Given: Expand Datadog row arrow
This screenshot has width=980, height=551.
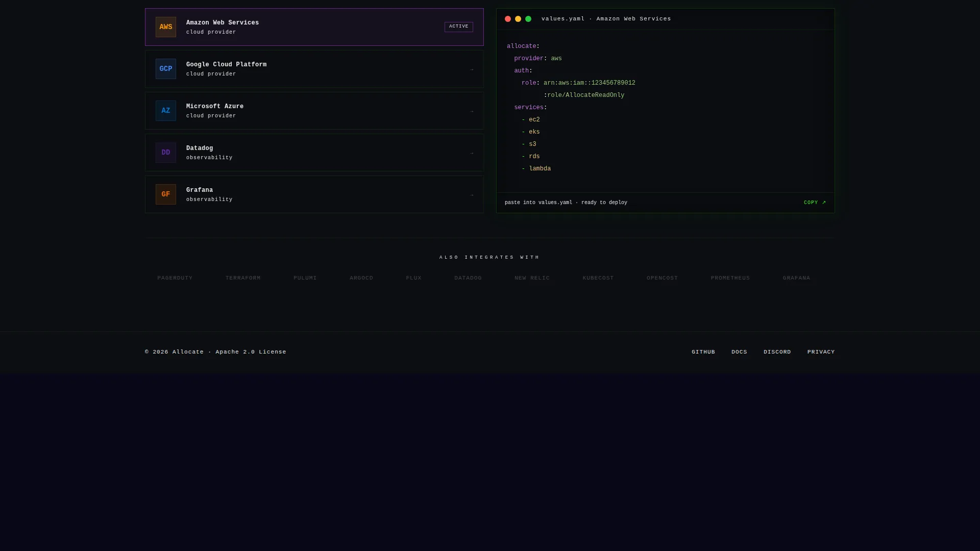Looking at the screenshot, I should [472, 153].
